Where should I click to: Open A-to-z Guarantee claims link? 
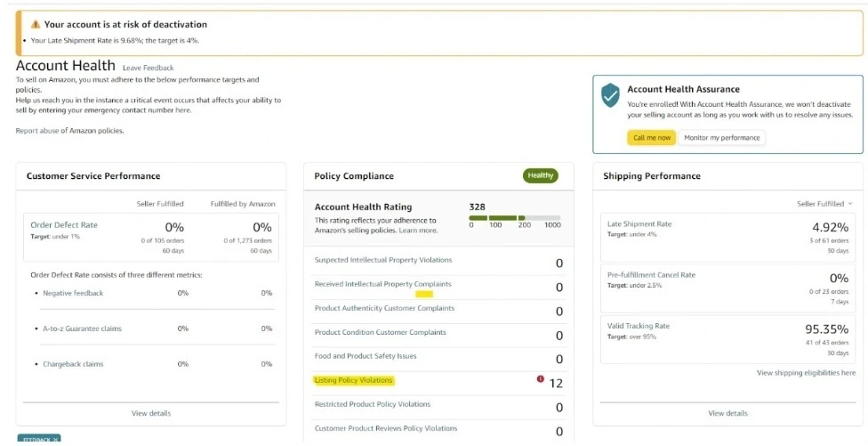(x=82, y=328)
